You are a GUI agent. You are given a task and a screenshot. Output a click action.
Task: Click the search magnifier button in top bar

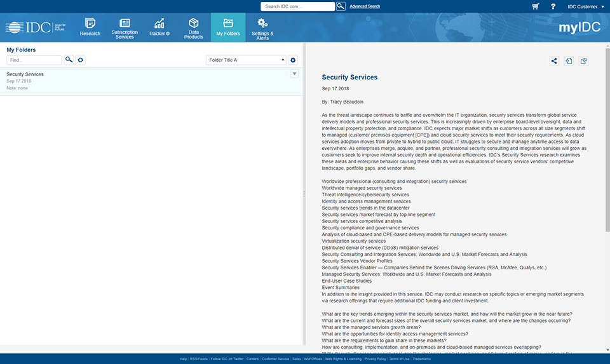[341, 6]
